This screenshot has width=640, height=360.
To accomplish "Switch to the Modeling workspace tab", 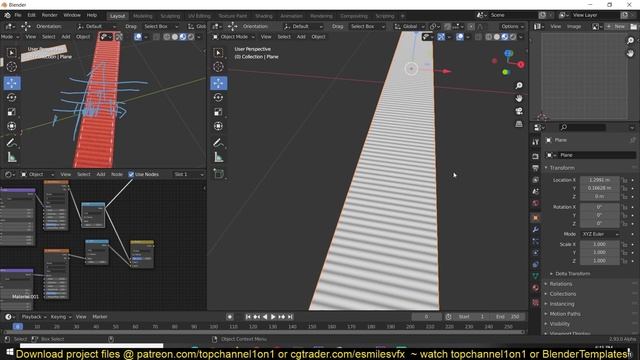I will tap(142, 16).
